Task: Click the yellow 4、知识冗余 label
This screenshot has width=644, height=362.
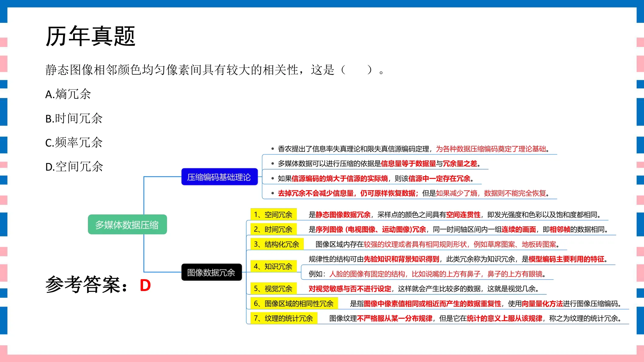Action: [x=274, y=266]
